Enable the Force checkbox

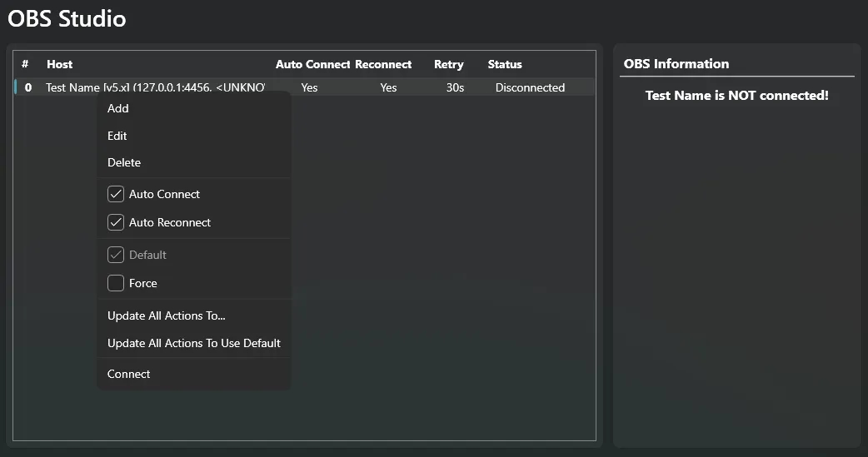[116, 283]
